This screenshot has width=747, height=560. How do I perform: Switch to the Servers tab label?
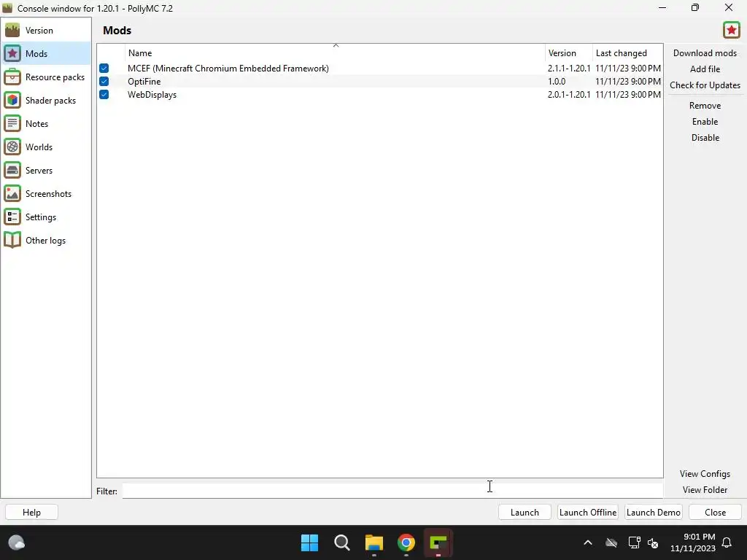(39, 171)
